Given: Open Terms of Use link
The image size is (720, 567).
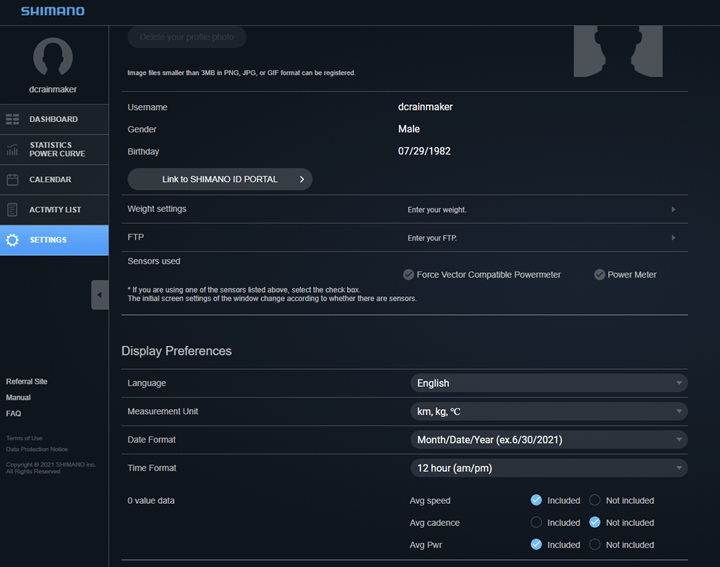Looking at the screenshot, I should 24,438.
